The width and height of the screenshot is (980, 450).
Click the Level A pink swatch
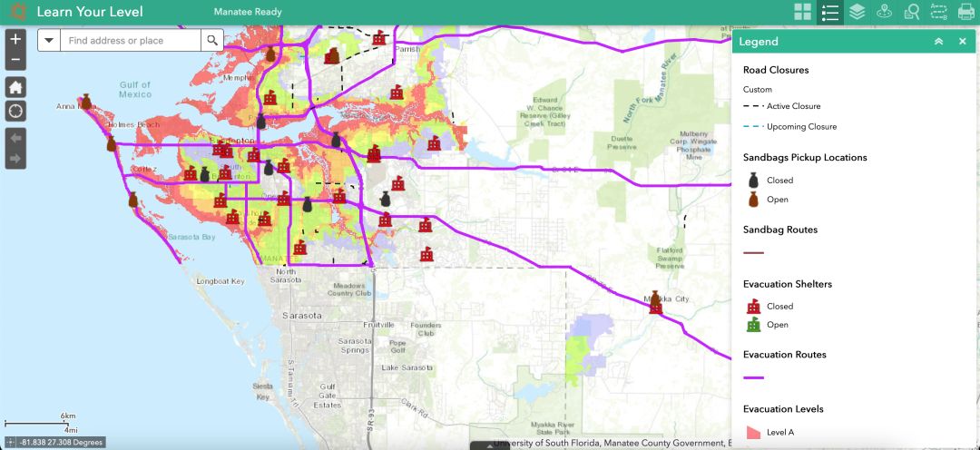click(754, 432)
